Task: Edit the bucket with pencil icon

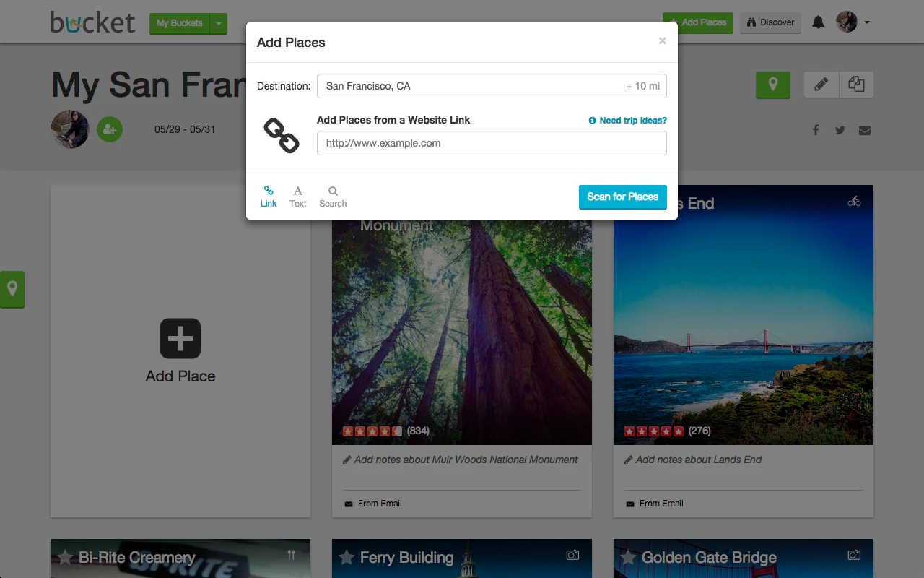Action: coord(821,85)
